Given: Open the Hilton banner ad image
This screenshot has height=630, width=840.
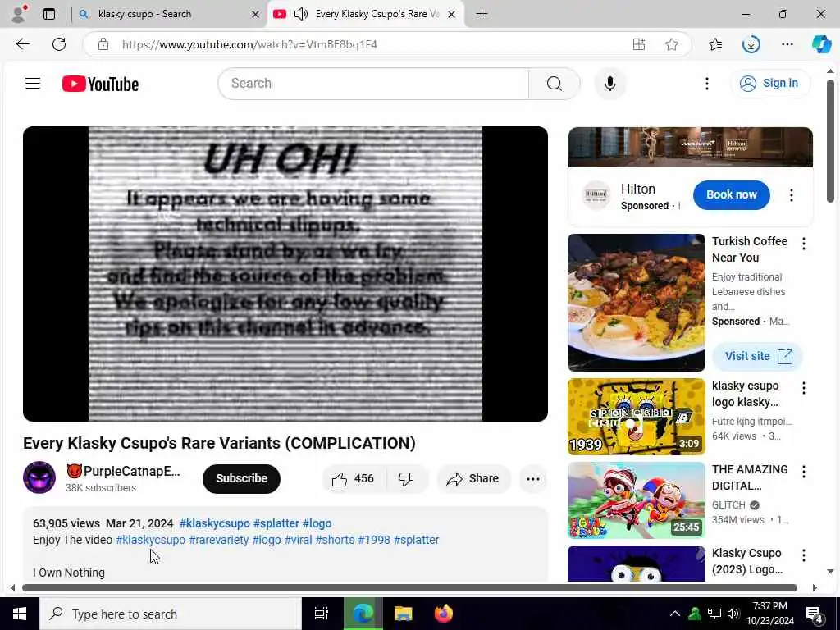Looking at the screenshot, I should pos(690,148).
